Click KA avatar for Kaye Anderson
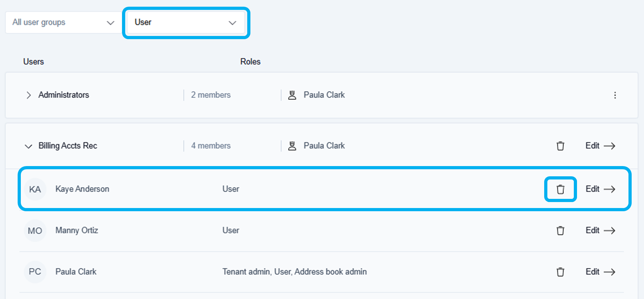The image size is (644, 299). [x=35, y=189]
